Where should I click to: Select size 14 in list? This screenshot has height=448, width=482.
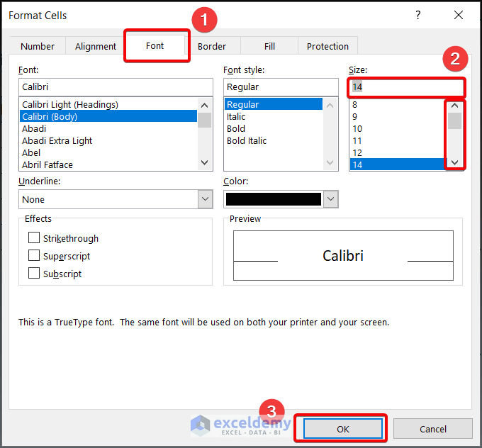point(398,164)
